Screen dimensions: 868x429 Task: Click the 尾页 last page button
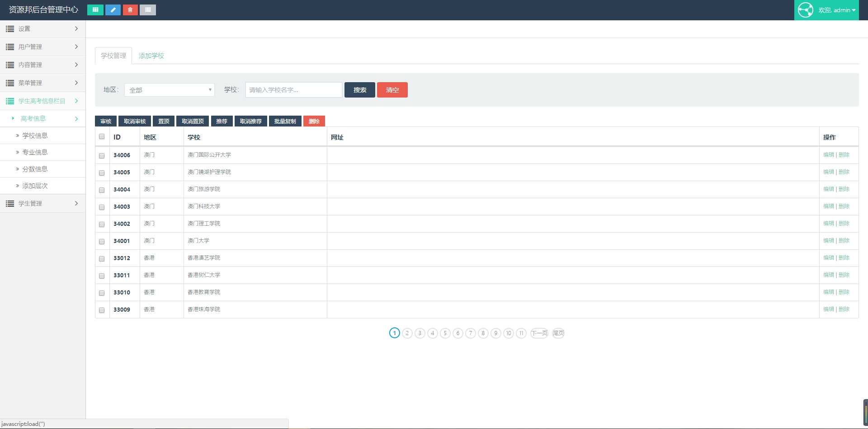558,333
